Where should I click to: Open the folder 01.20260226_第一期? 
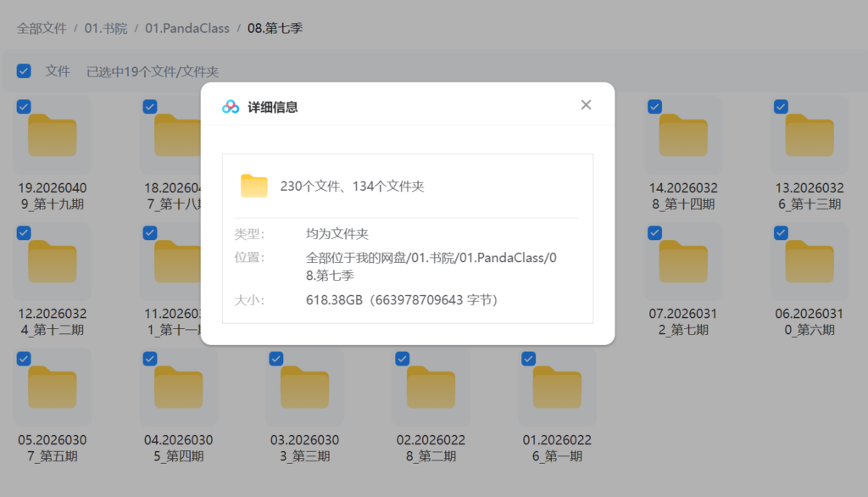tap(557, 387)
